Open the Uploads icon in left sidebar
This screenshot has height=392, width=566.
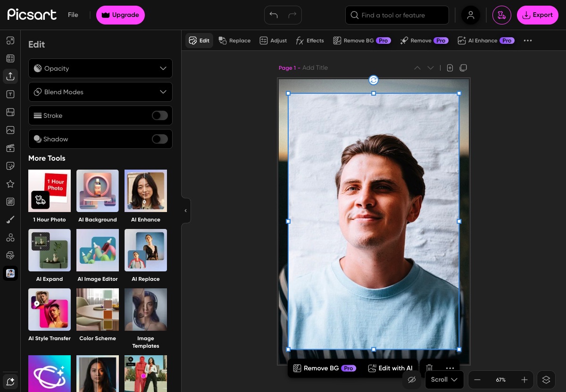(10, 76)
